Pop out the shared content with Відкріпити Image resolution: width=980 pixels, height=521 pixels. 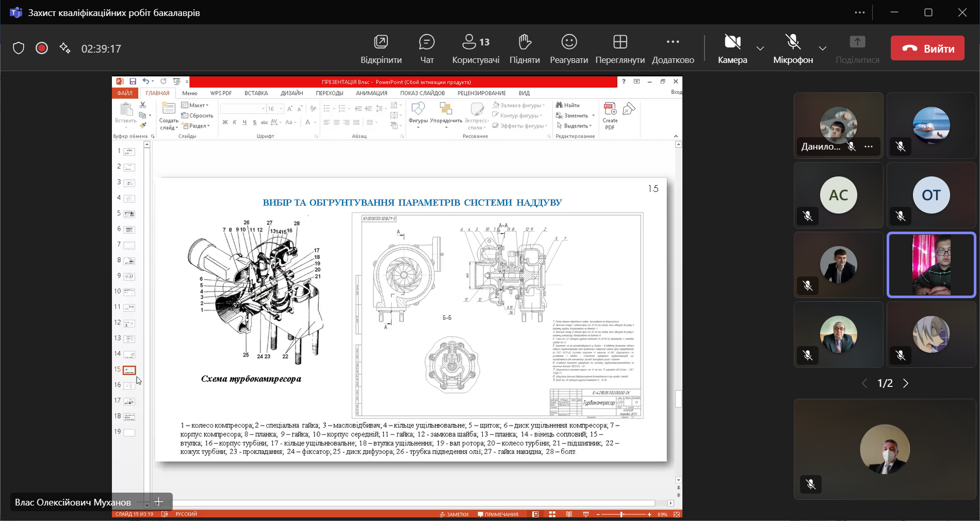click(381, 48)
